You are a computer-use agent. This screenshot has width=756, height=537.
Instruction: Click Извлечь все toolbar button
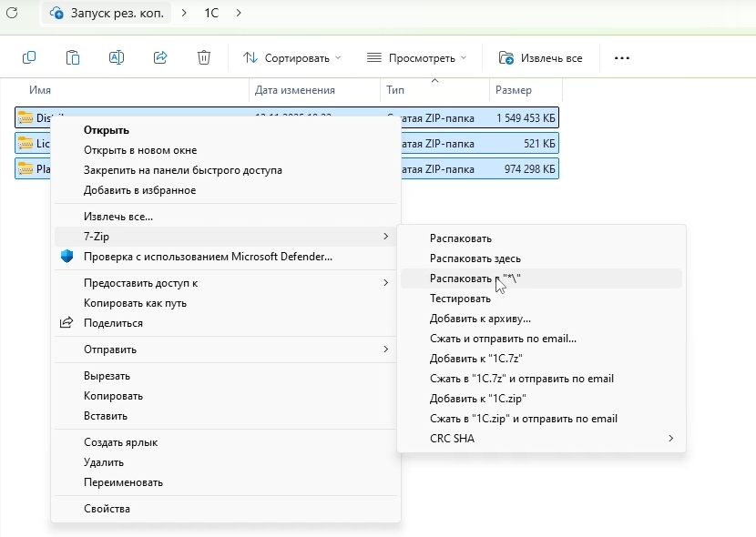coord(541,57)
